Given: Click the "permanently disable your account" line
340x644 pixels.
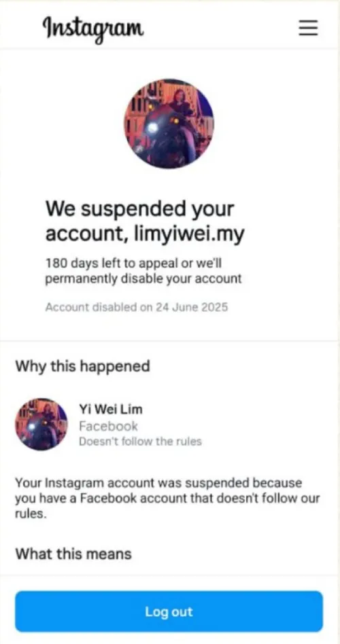Looking at the screenshot, I should point(143,279).
